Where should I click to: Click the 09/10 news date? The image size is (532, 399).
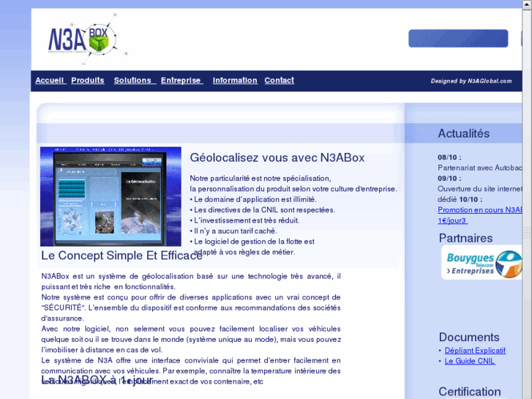(449, 179)
